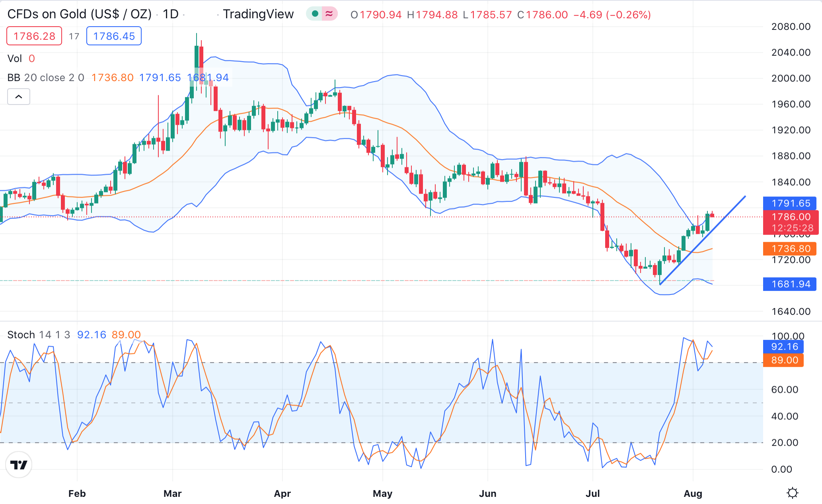Click the 2000.00 price axis label

click(791, 78)
